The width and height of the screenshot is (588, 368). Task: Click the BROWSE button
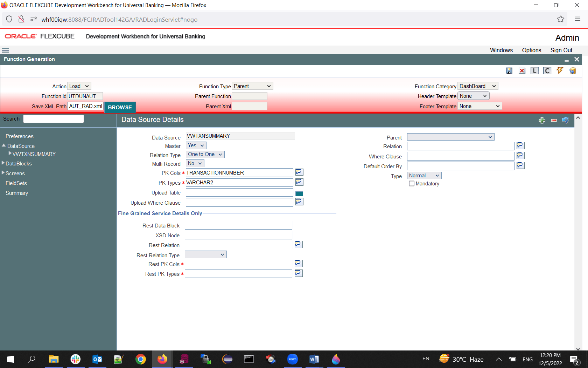120,107
